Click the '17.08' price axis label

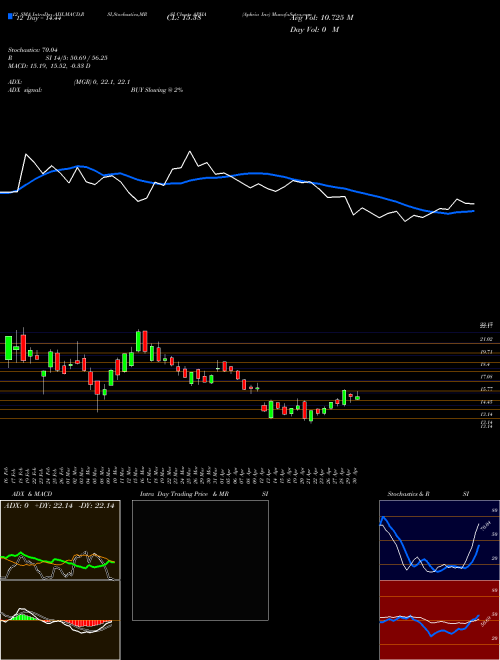[486, 376]
